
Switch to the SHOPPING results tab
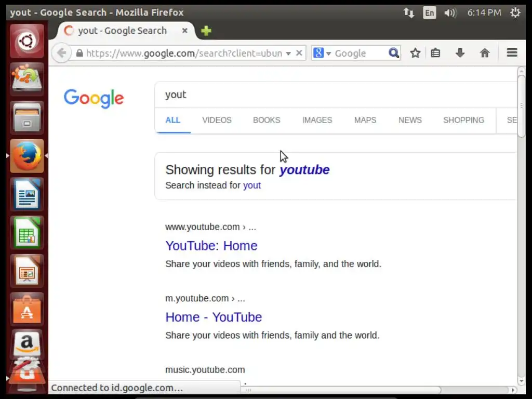(463, 120)
